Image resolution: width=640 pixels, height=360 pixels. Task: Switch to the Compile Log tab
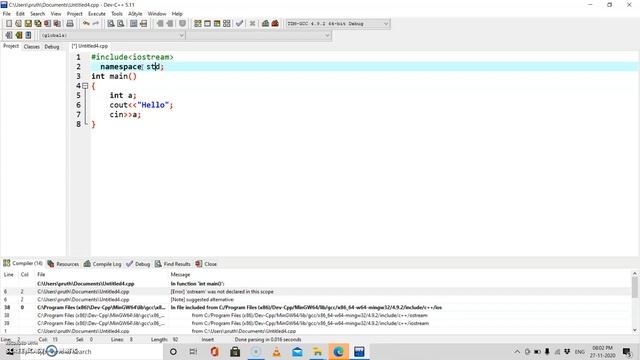(x=102, y=264)
